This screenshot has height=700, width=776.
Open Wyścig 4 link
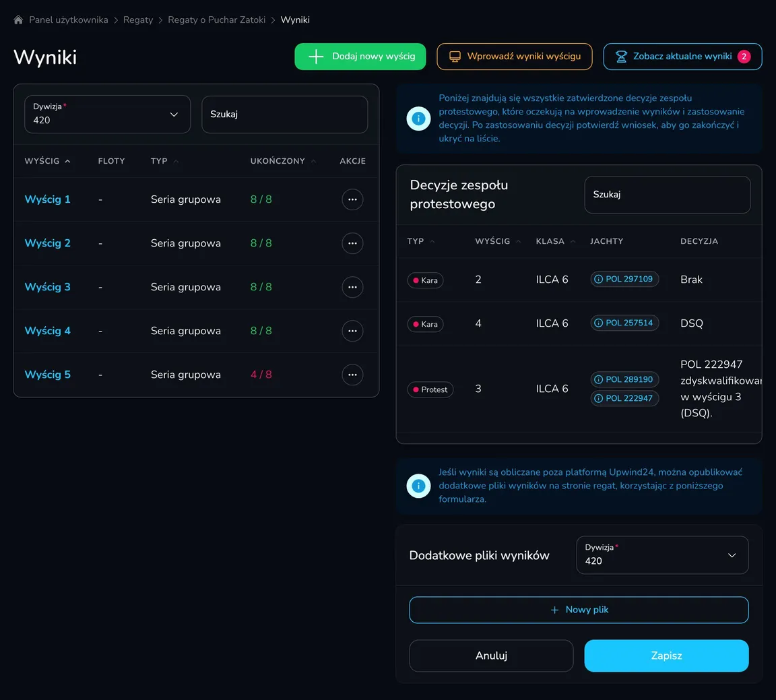(48, 331)
